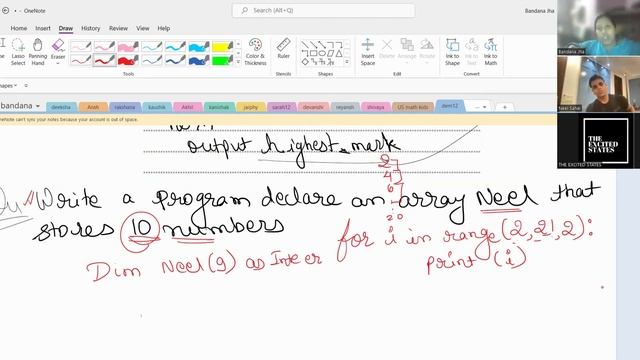Pick the selected red pen in bottom row

[x=104, y=60]
